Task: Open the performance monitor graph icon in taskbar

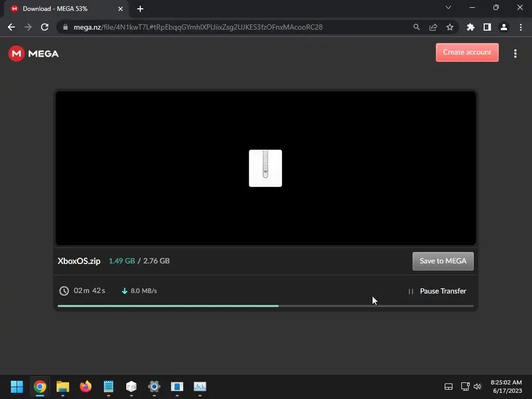Action: coord(200,387)
